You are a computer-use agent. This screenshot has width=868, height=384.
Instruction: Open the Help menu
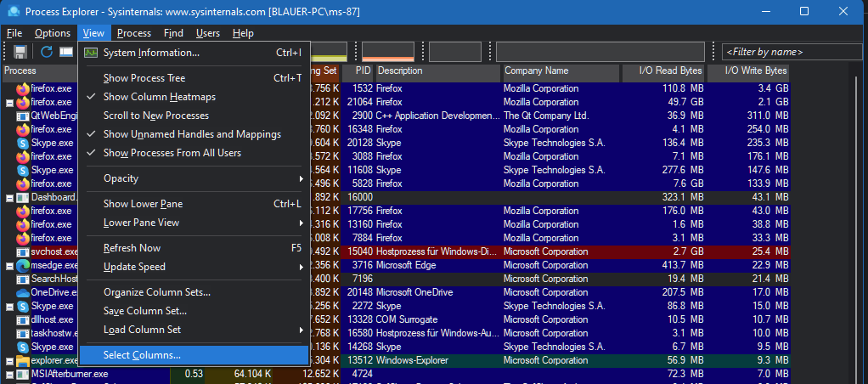coord(243,33)
